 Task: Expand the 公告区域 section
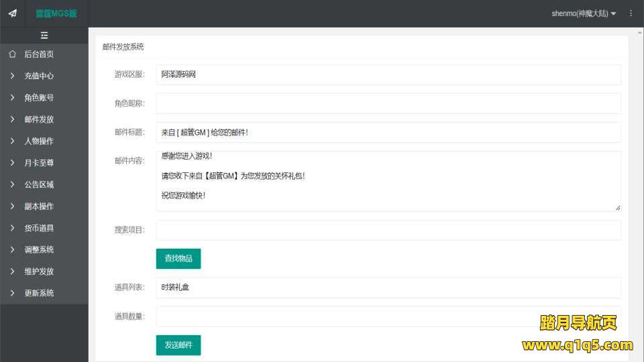[x=39, y=184]
